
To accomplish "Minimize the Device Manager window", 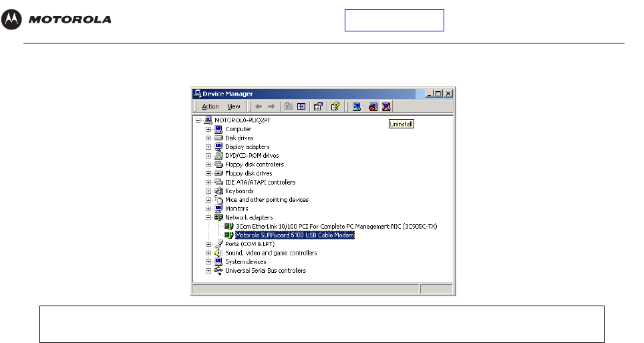I will point(429,94).
